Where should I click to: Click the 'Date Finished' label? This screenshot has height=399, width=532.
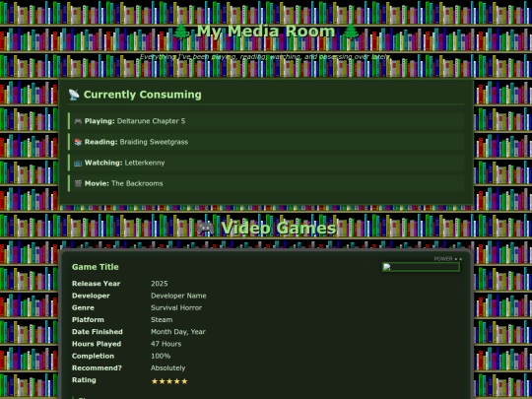97,332
